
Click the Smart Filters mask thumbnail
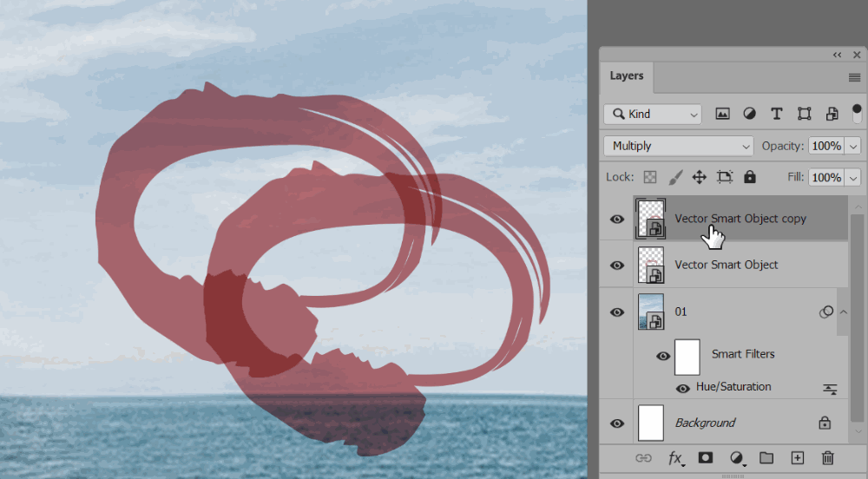(x=687, y=358)
